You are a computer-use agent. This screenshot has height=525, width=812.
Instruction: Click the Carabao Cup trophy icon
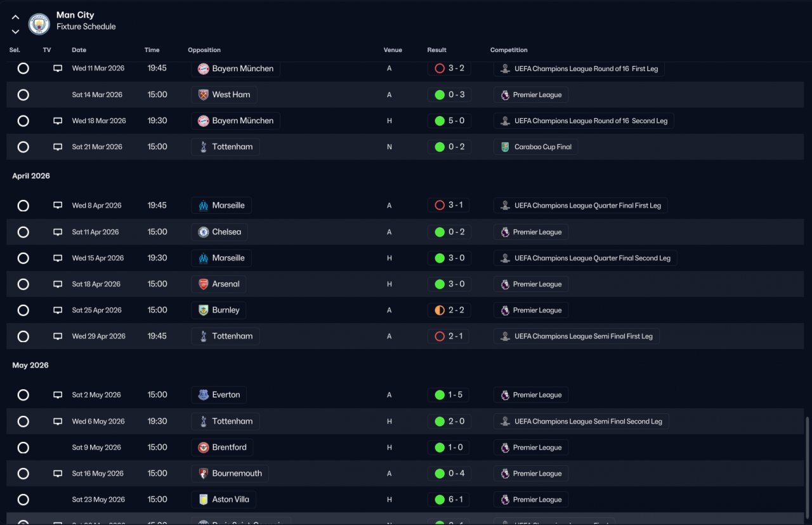(505, 147)
